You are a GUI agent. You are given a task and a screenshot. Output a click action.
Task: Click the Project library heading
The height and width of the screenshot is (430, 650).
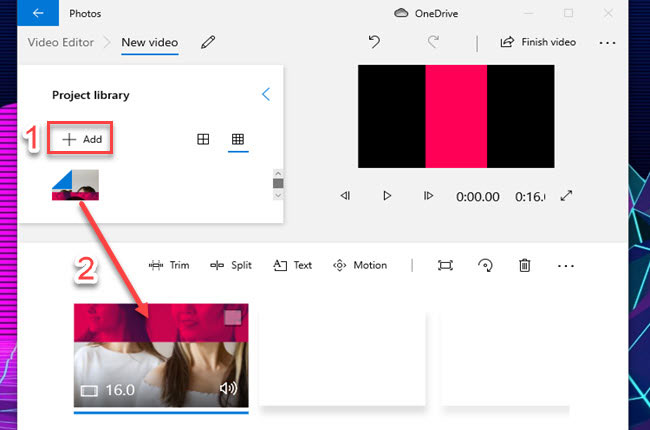click(x=91, y=95)
